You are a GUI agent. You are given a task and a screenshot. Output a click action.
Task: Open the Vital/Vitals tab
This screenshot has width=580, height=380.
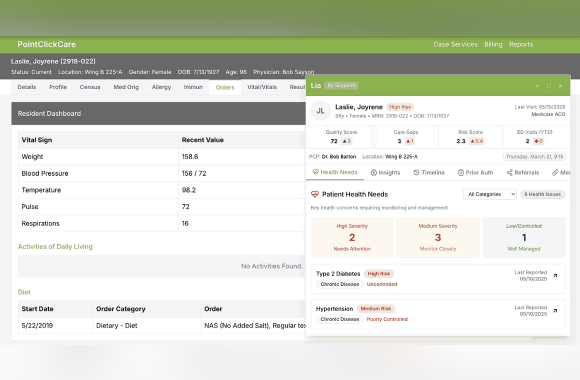pos(262,87)
